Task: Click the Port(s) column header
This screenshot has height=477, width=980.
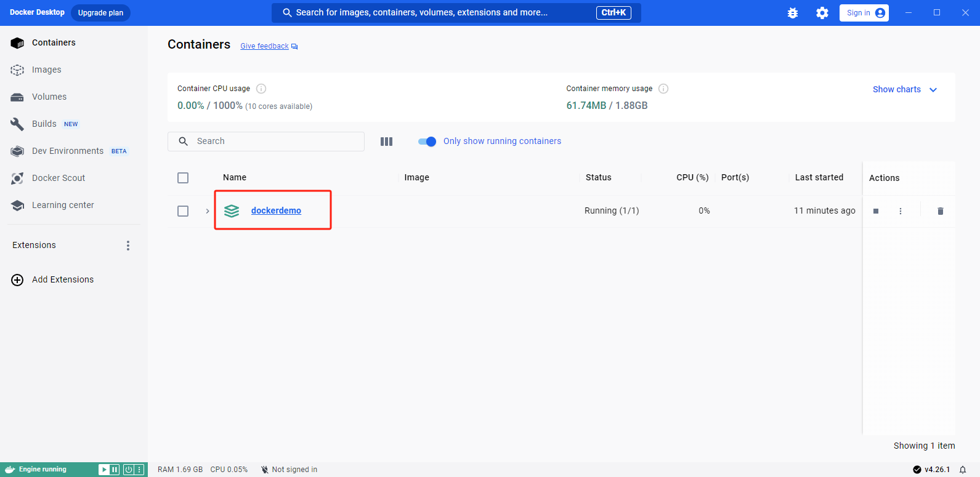Action: click(x=735, y=177)
